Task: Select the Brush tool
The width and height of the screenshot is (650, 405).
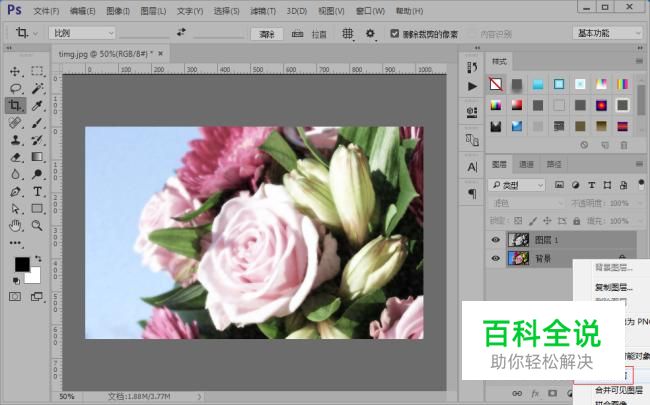Action: (x=37, y=123)
